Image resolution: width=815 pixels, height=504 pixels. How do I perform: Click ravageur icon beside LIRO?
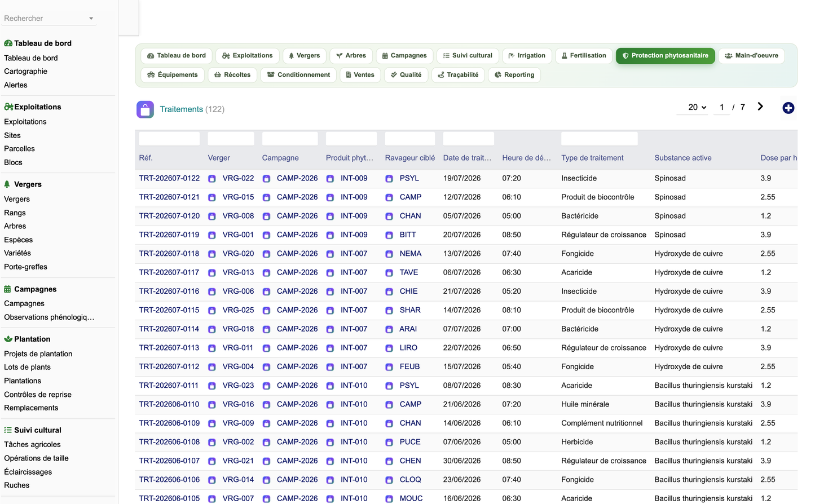389,348
